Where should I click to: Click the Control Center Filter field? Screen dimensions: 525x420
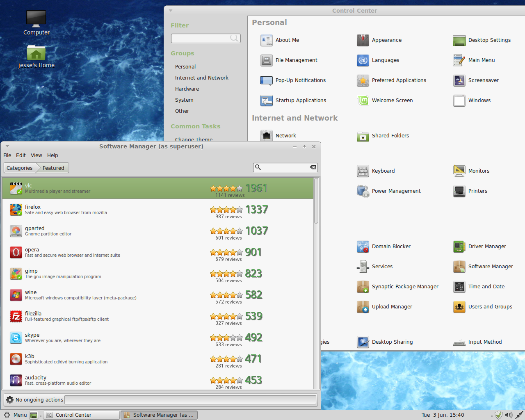coord(205,38)
